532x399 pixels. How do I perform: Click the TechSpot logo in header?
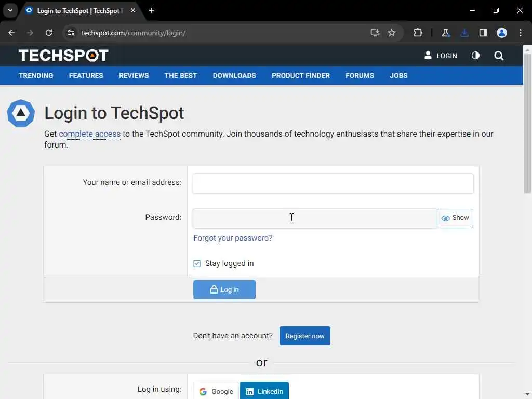click(x=63, y=55)
